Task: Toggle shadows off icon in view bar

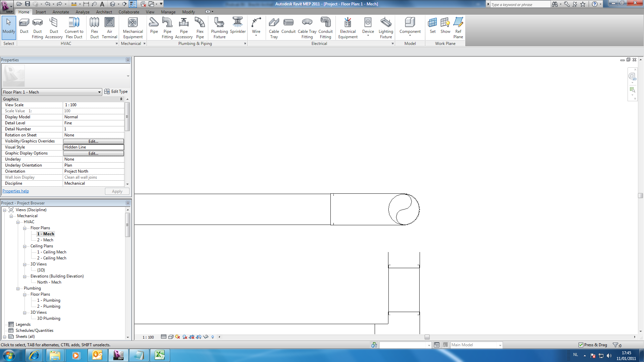Action: coord(185,337)
